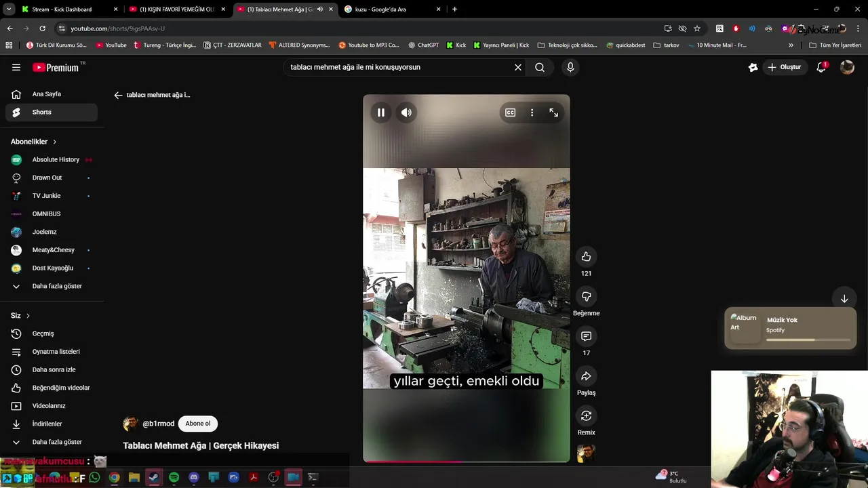Share the Short via Paylaş
868x488 pixels.
(587, 376)
